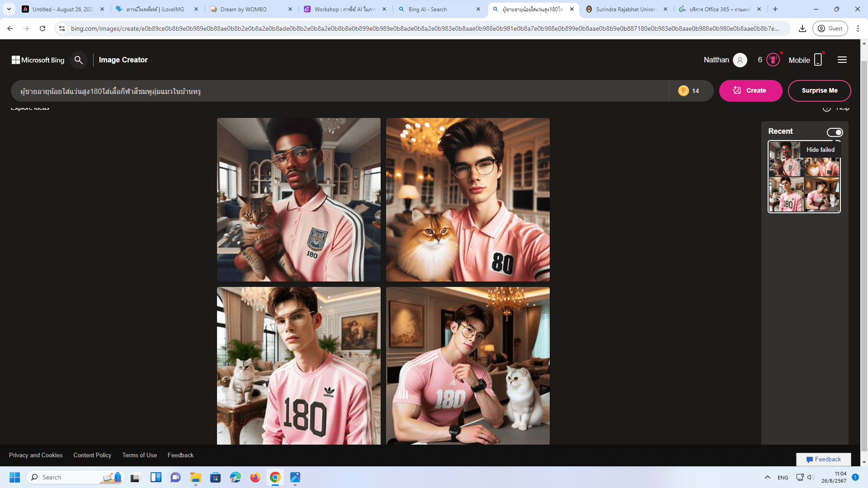Expand the system tray hidden icons
The image size is (868, 488).
[767, 477]
